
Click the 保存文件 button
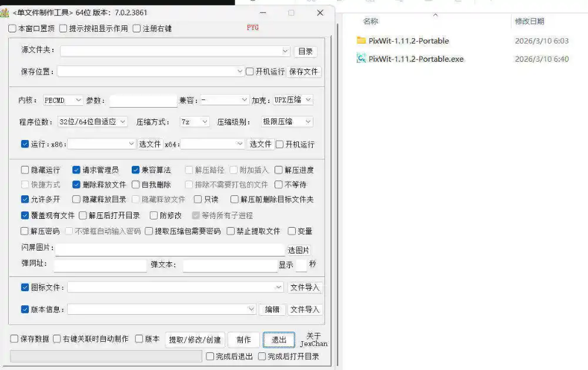[303, 72]
